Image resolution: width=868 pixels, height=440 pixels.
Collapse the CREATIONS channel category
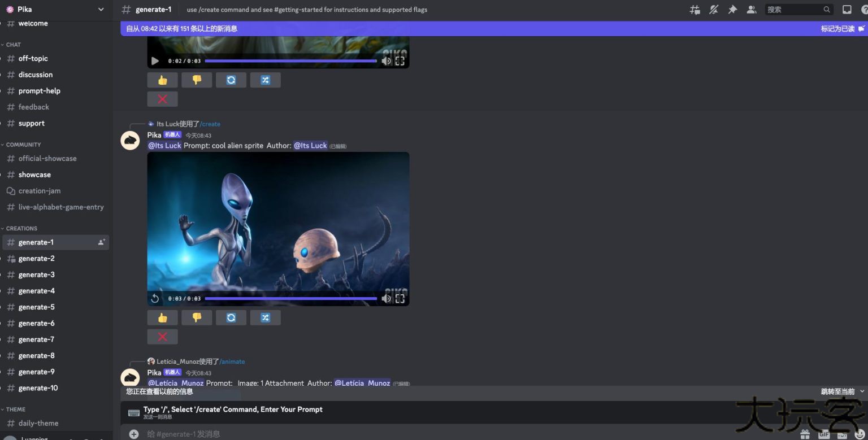tap(21, 228)
